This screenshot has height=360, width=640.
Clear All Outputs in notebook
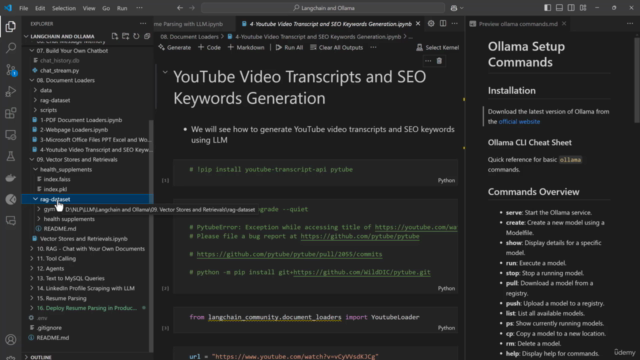[336, 47]
